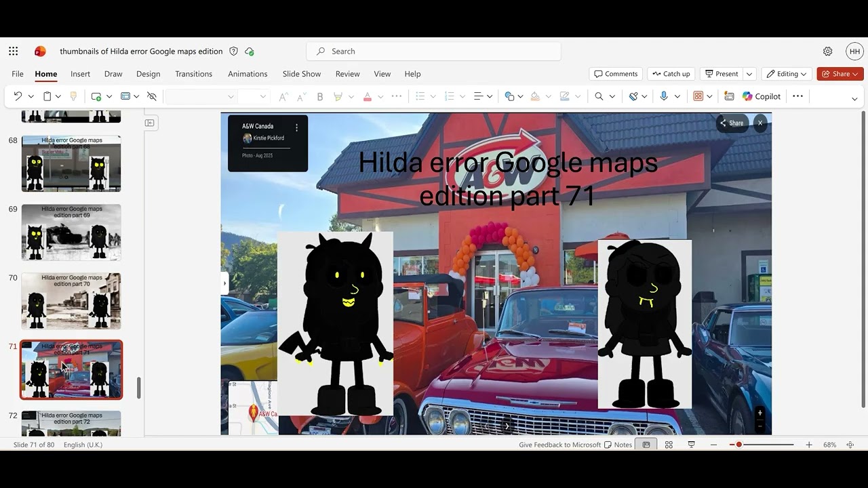This screenshot has width=868, height=488.
Task: Switch to the Insert tab
Action: pyautogui.click(x=80, y=74)
